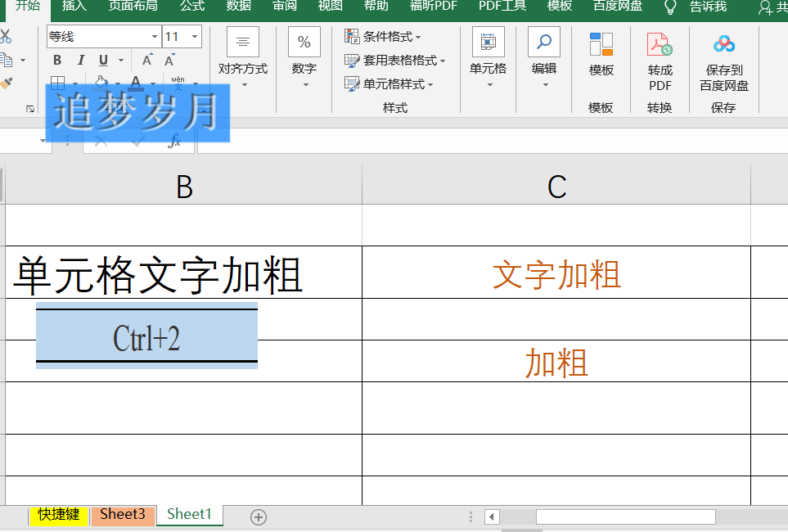Click the share person icon
The image size is (788, 532).
pyautogui.click(x=765, y=7)
